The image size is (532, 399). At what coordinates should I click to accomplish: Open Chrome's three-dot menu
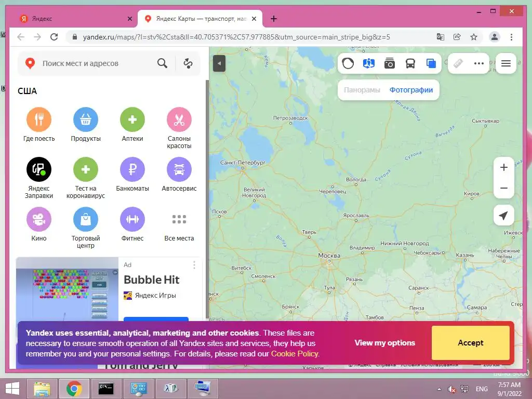[511, 37]
